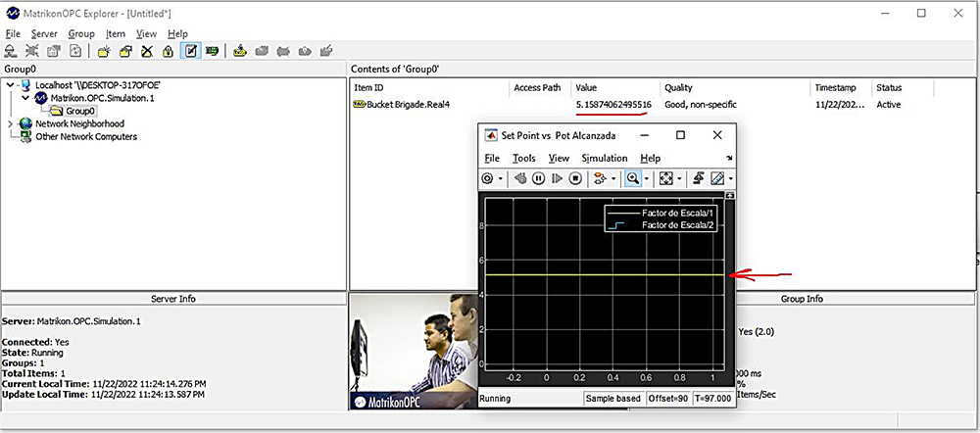Click the delete group folder-with-X icon

(147, 51)
